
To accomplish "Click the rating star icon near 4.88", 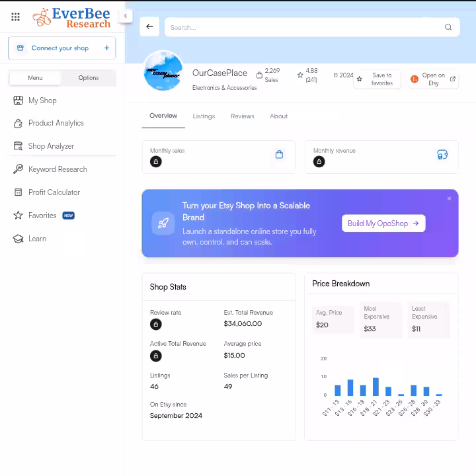I will pyautogui.click(x=300, y=75).
